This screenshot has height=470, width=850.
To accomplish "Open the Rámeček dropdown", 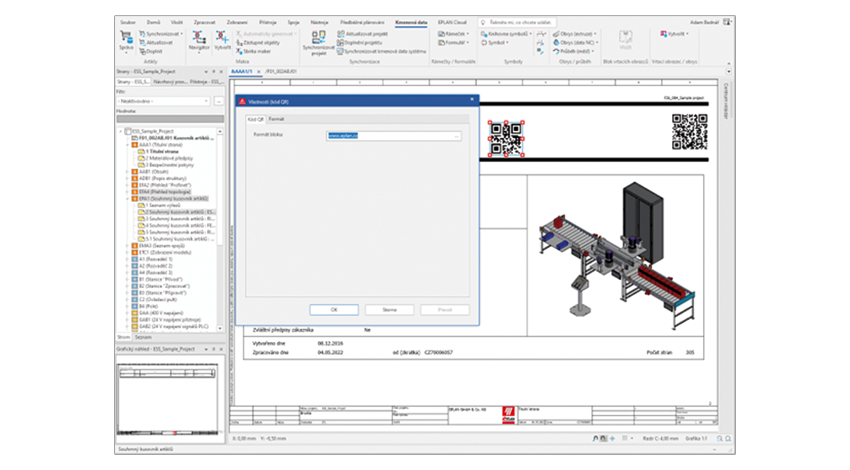I will click(453, 34).
